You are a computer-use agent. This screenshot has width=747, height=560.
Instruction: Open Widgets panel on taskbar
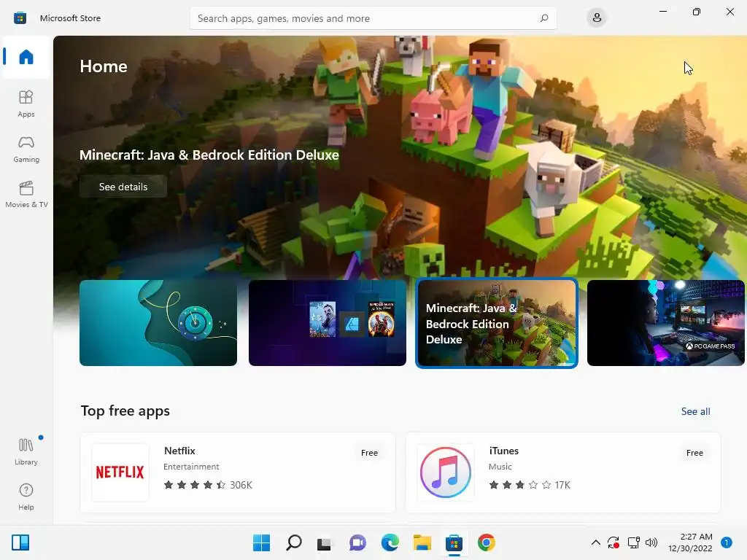(20, 542)
